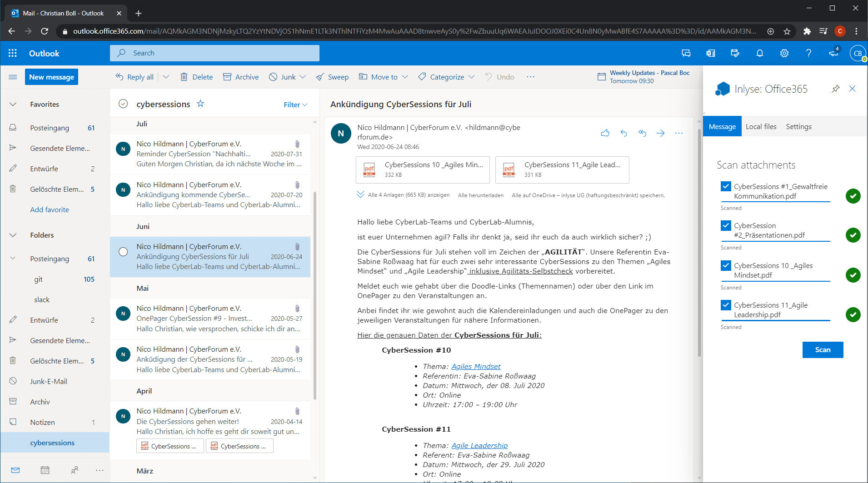Pin the Inlyse Office365 panel
Screen dimensions: 868x483
point(835,89)
